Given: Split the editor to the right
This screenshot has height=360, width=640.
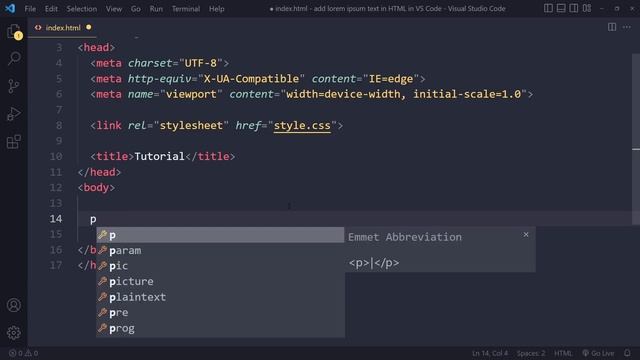Looking at the screenshot, I should (611, 27).
